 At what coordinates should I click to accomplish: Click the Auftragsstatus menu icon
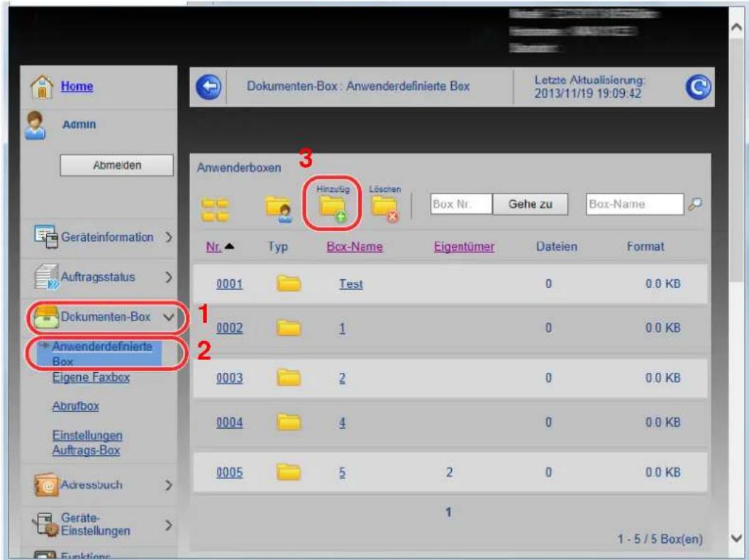pyautogui.click(x=47, y=276)
